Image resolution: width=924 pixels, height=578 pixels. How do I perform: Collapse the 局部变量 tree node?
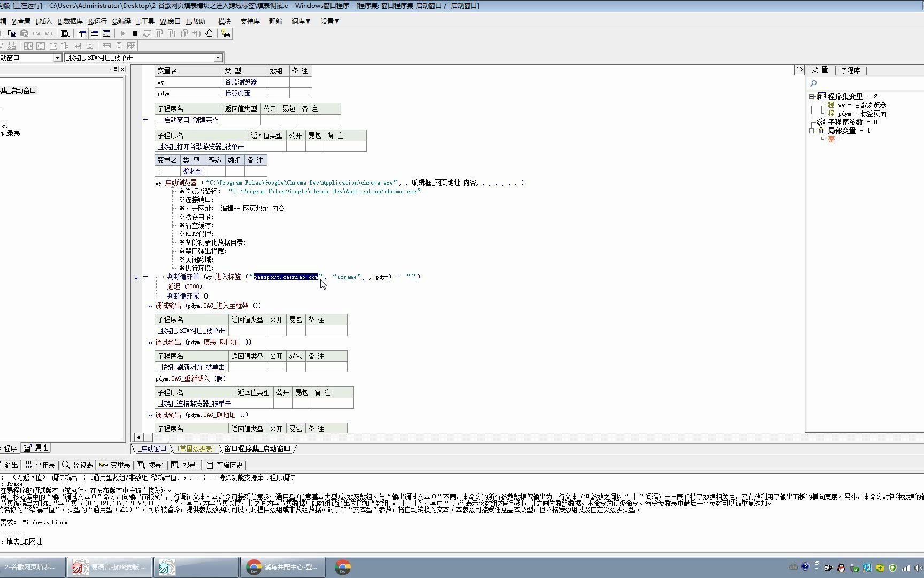(x=811, y=131)
